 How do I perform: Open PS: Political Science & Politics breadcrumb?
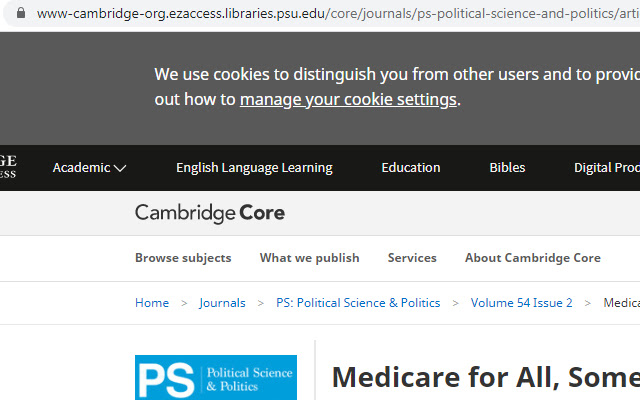[358, 303]
